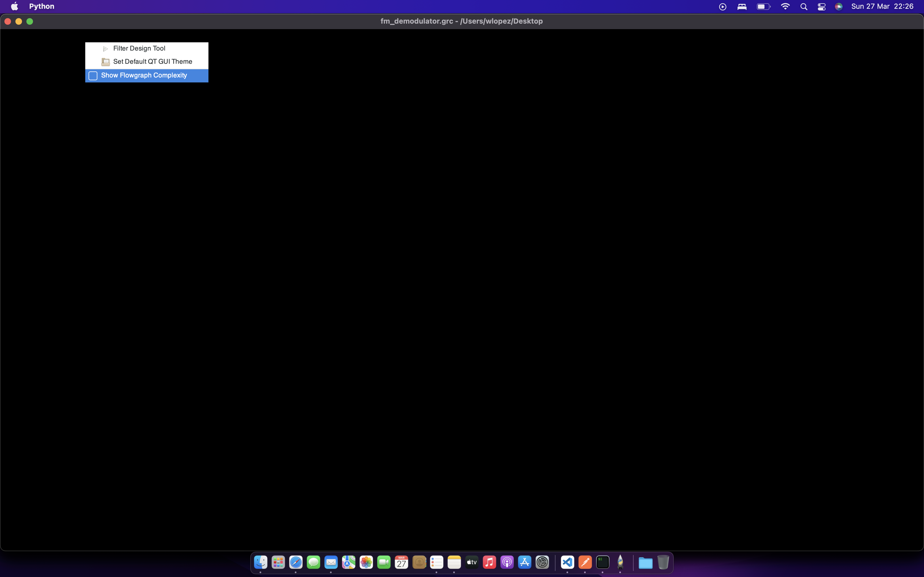Image resolution: width=924 pixels, height=577 pixels.
Task: Open System Preferences from the Dock
Action: 542,562
